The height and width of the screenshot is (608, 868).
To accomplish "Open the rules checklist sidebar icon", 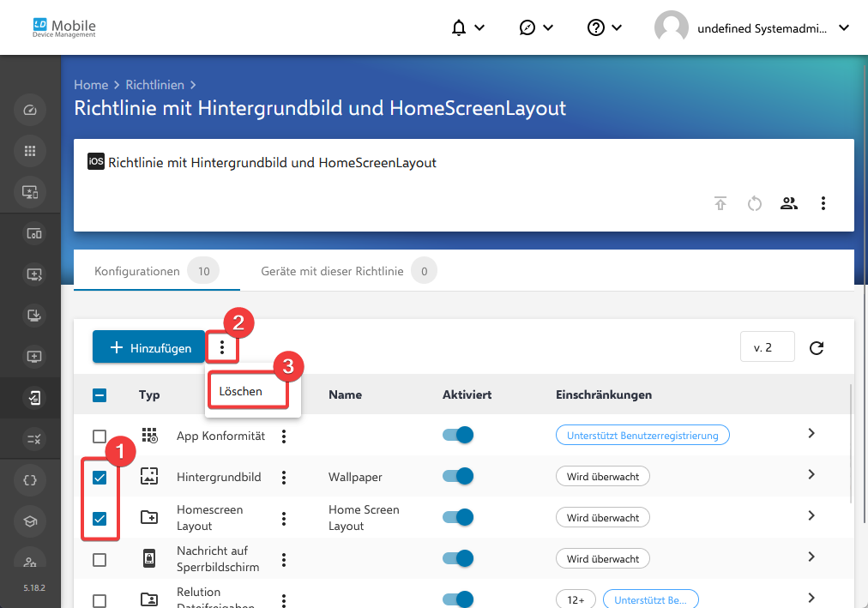I will coord(34,439).
